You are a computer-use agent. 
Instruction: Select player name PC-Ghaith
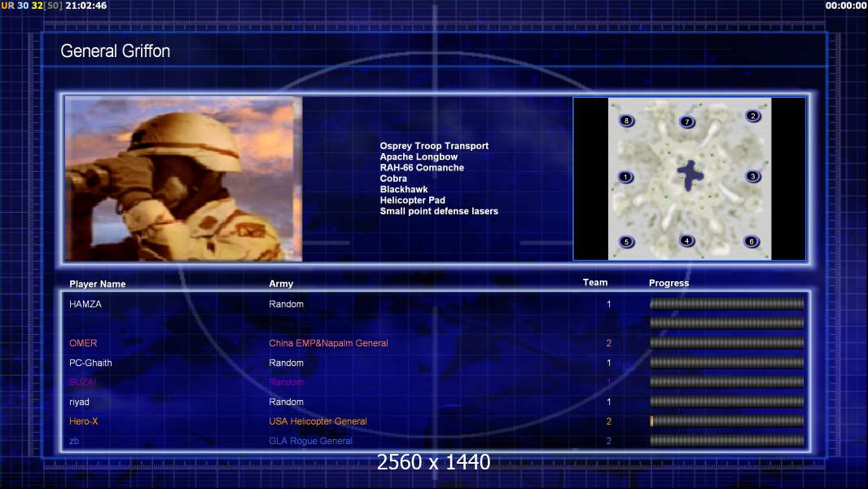90,363
